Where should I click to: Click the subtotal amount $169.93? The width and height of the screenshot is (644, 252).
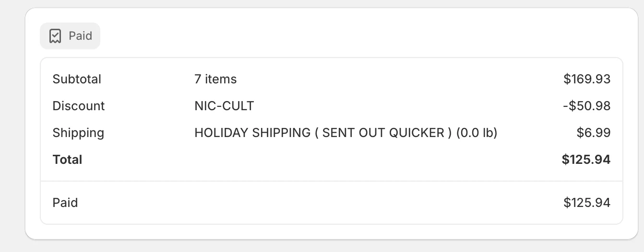coord(586,79)
